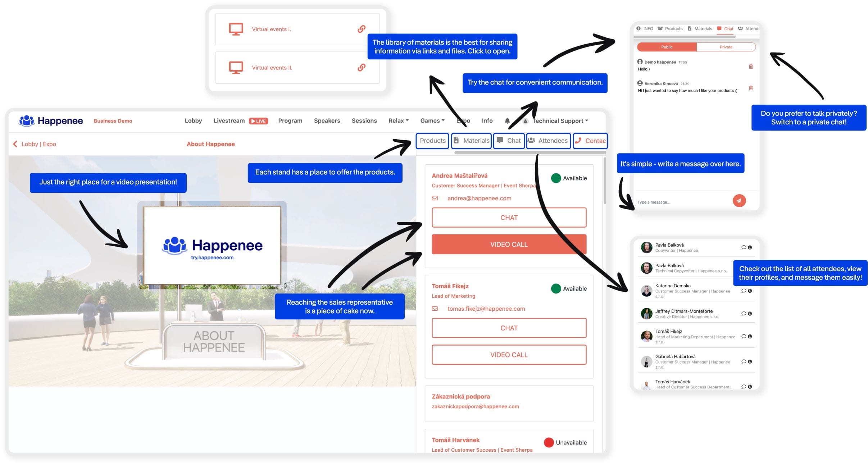Viewport: 868px width, 465px height.
Task: Open Speakers in the top navigation
Action: coord(327,121)
